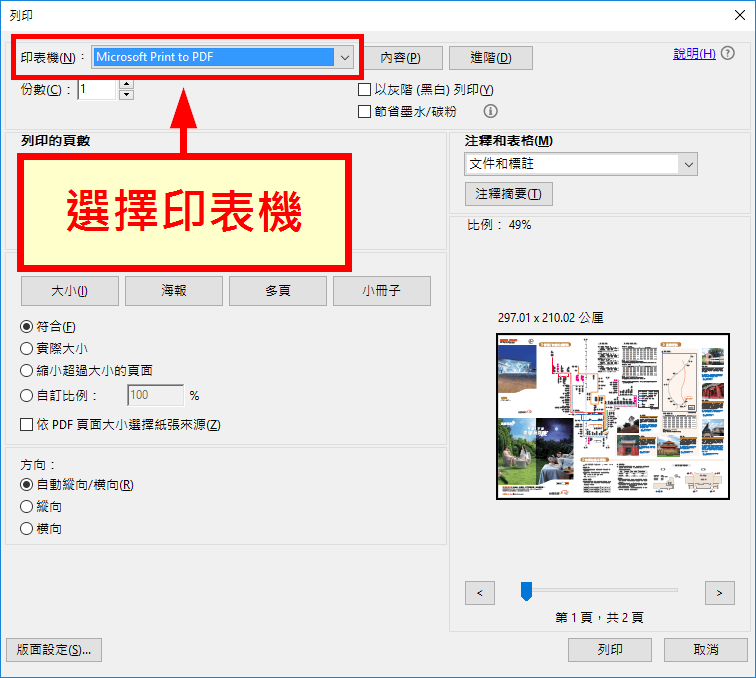
Task: Choose the 小冊子 booklet option
Action: (382, 291)
